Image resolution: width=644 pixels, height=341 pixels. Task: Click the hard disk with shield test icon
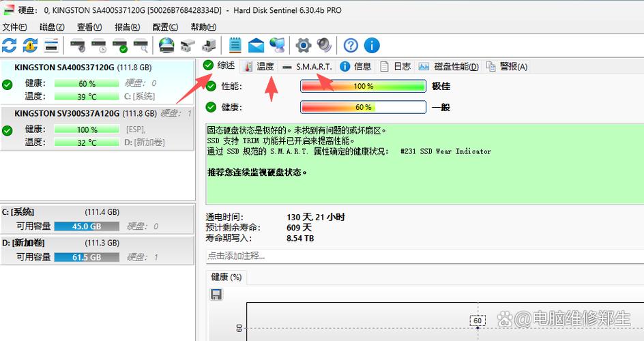(x=78, y=45)
